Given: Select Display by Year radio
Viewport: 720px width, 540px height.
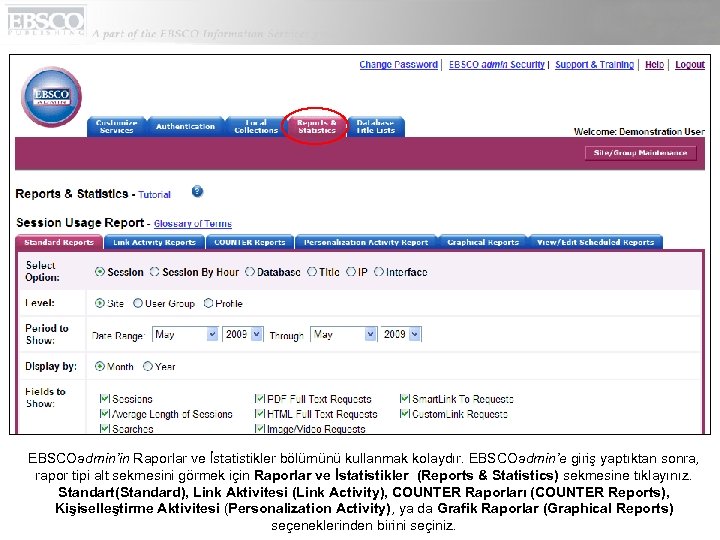Looking at the screenshot, I should [x=147, y=366].
